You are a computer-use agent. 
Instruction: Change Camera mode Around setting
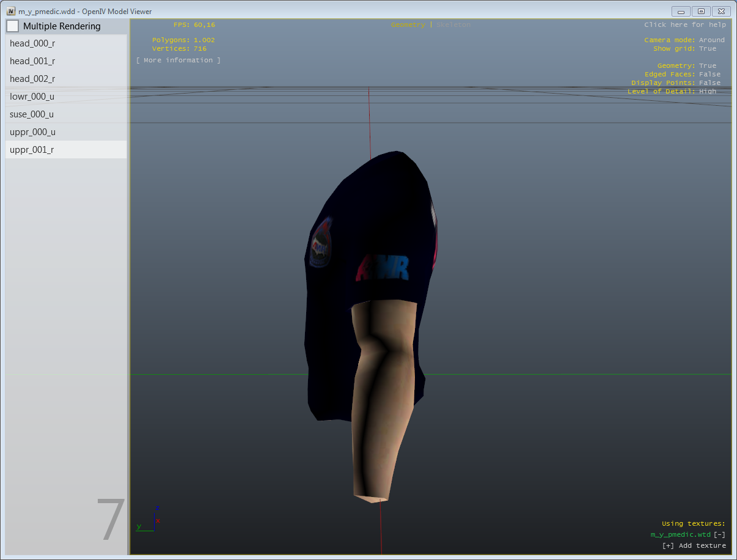711,40
